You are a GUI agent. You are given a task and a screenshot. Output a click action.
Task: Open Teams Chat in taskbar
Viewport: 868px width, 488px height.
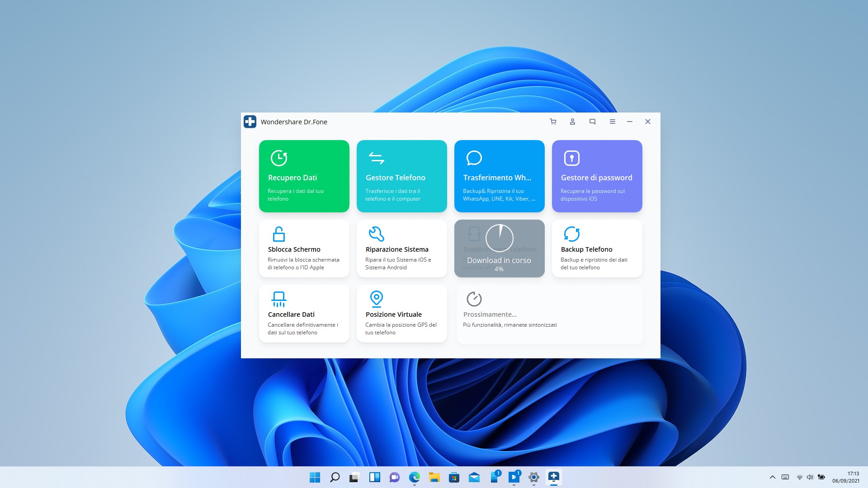click(x=394, y=477)
